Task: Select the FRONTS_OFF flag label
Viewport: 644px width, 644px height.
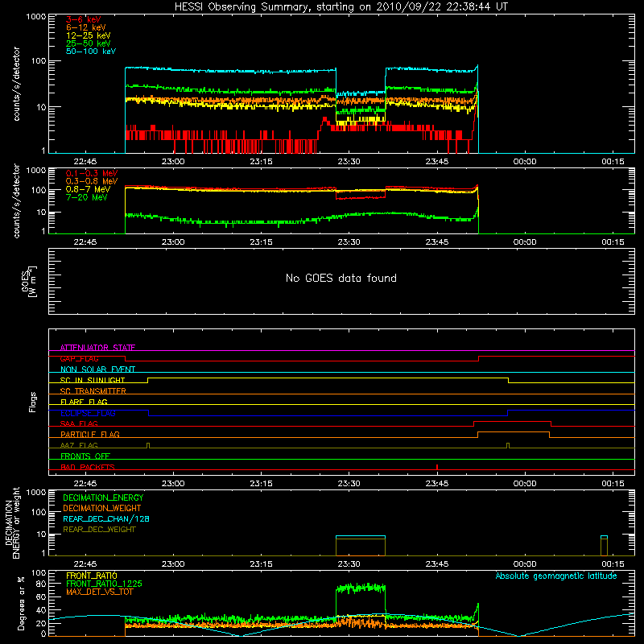Action: click(x=85, y=456)
